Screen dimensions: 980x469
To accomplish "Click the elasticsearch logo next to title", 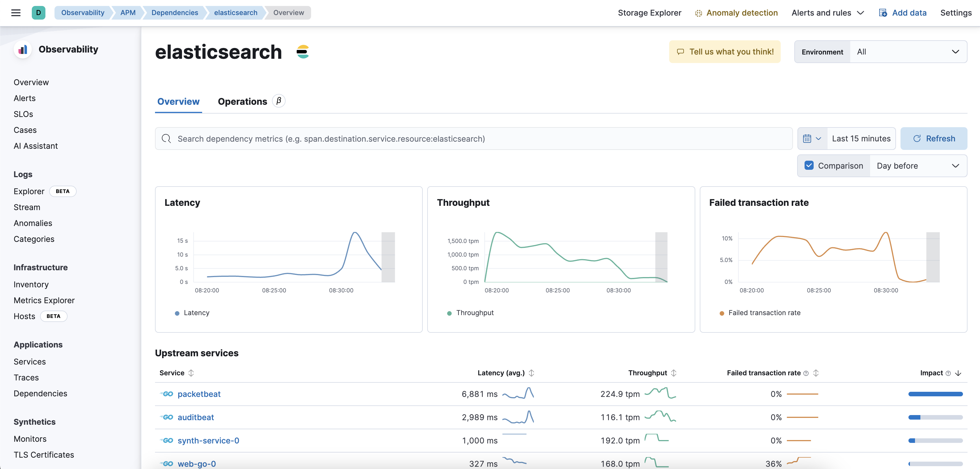I will click(x=303, y=52).
